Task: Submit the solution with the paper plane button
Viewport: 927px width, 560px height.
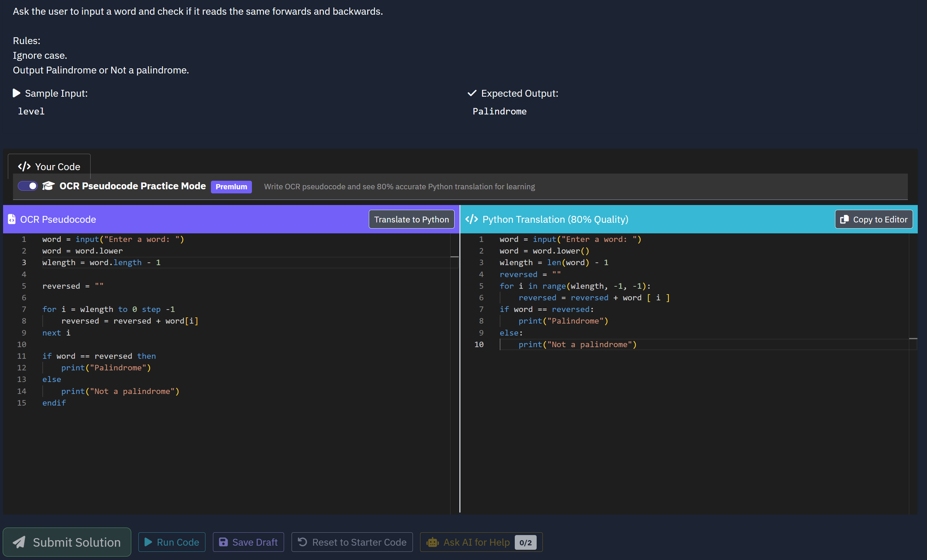Action: point(67,542)
